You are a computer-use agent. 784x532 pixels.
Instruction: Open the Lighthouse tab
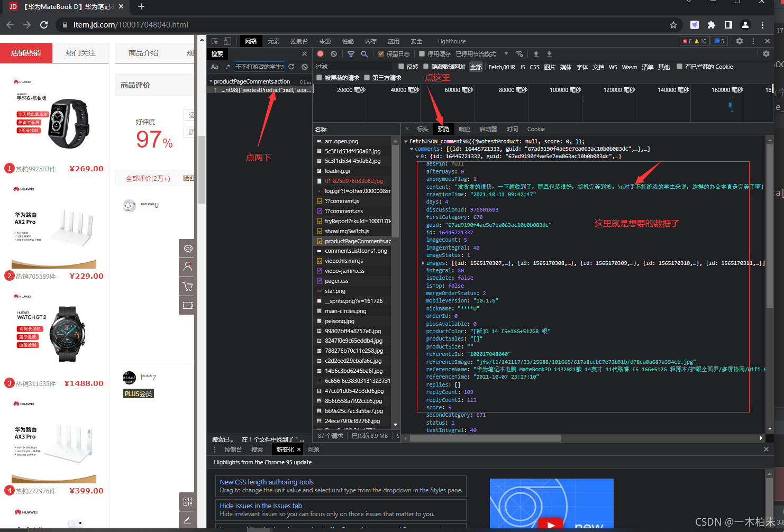coord(452,41)
